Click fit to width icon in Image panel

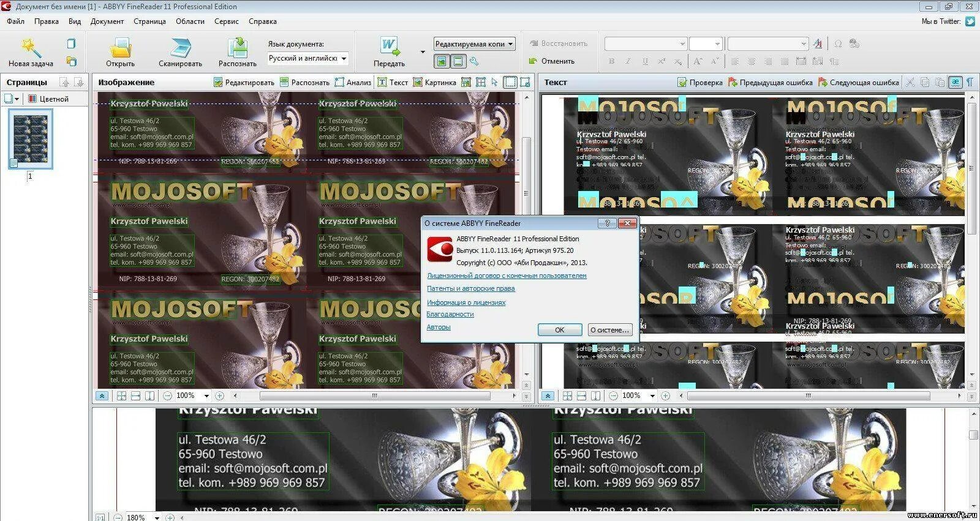(135, 396)
